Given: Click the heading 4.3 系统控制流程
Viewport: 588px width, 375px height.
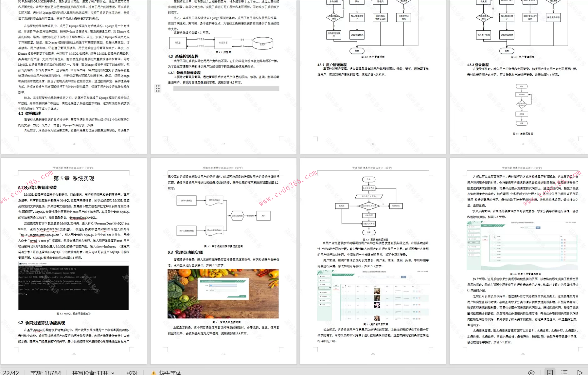Looking at the screenshot, I should (x=183, y=56).
